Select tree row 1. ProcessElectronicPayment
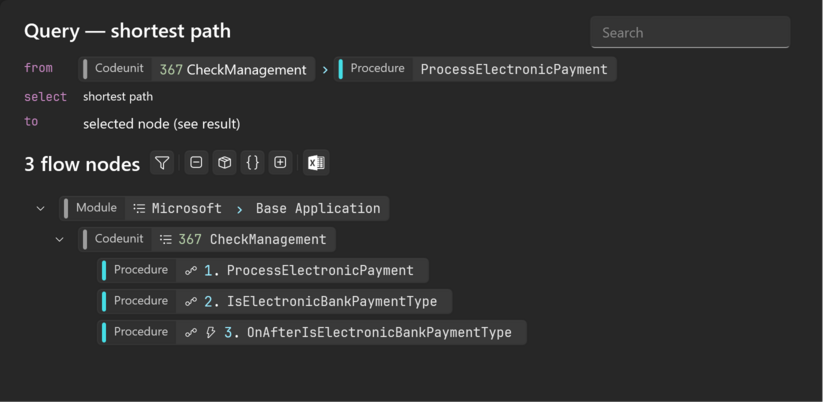 tap(263, 271)
